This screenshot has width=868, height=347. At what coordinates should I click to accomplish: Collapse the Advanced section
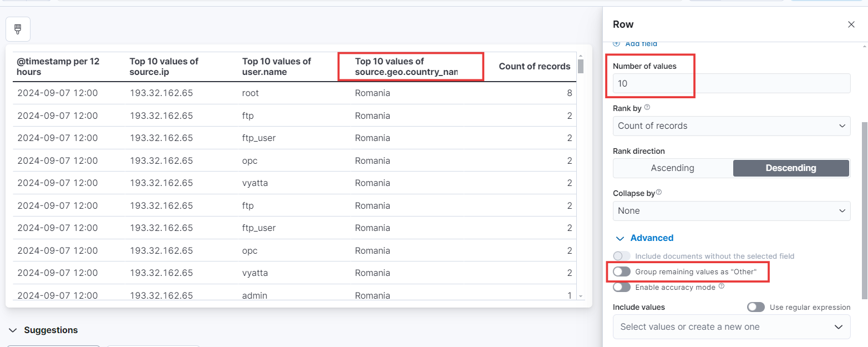(x=644, y=238)
